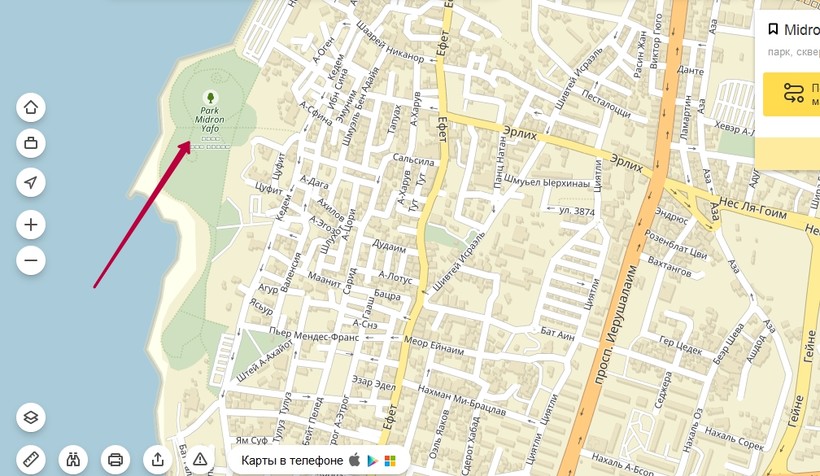The height and width of the screenshot is (476, 820).
Task: Open the map layers icon
Action: tap(31, 417)
